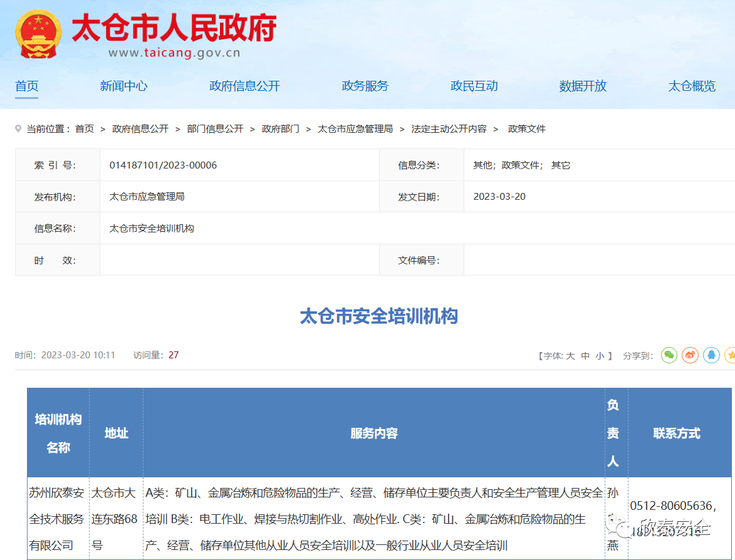Share the page on Weibo
This screenshot has width=735, height=560.
point(690,355)
